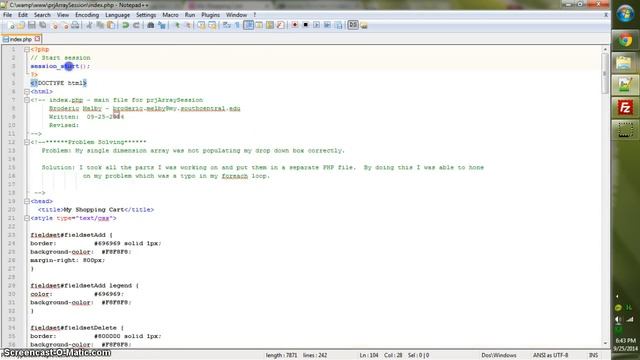The height and width of the screenshot is (360, 640).
Task: Click the 6:43 PM taskbar clock
Action: click(x=625, y=340)
